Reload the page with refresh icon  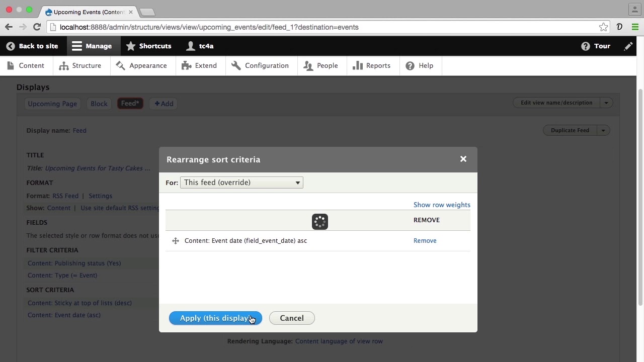(37, 27)
